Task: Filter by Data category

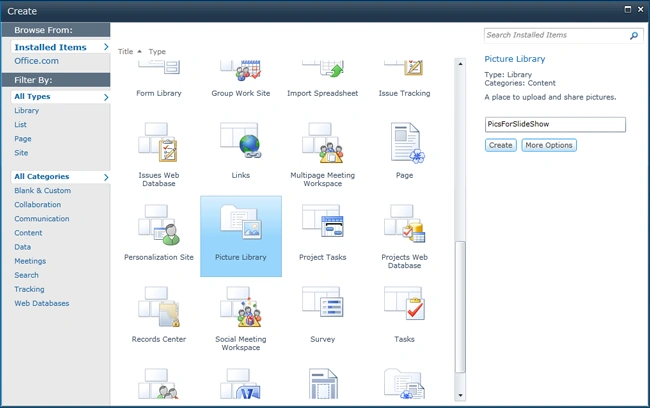Action: [22, 247]
